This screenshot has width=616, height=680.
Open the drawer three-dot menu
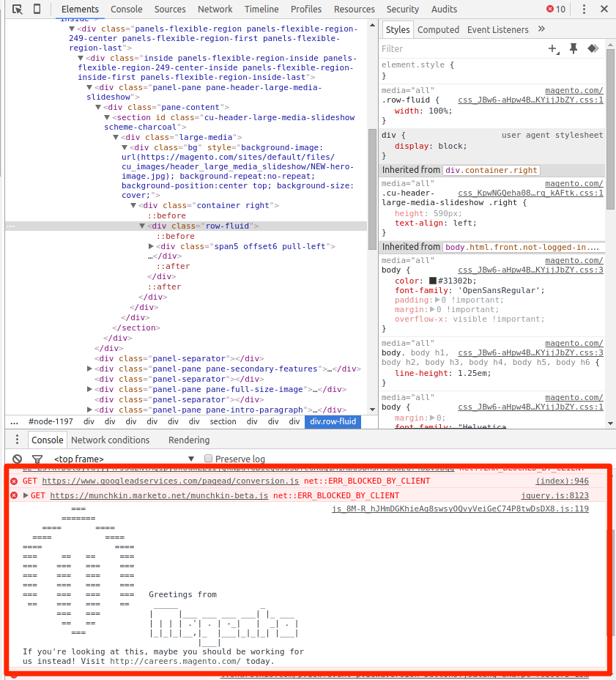(17, 440)
